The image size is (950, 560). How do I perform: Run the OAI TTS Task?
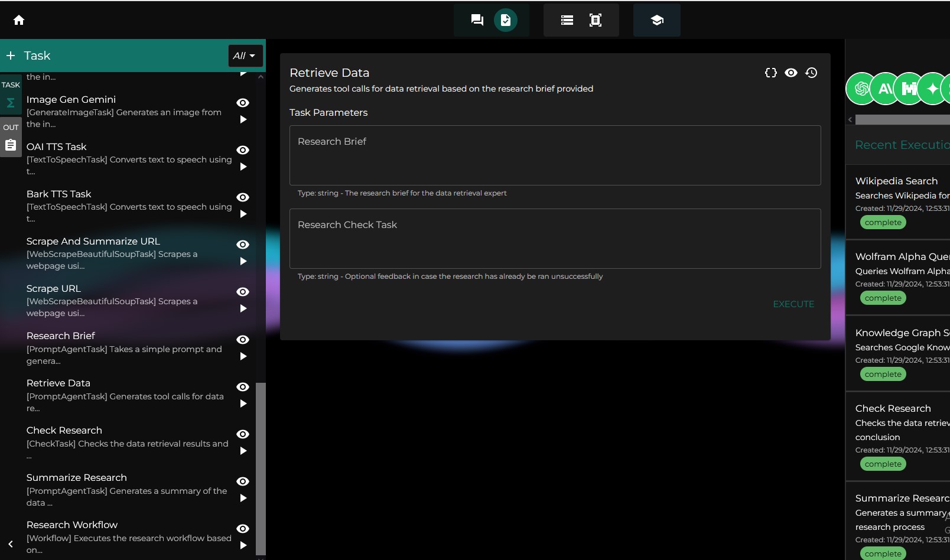click(243, 167)
